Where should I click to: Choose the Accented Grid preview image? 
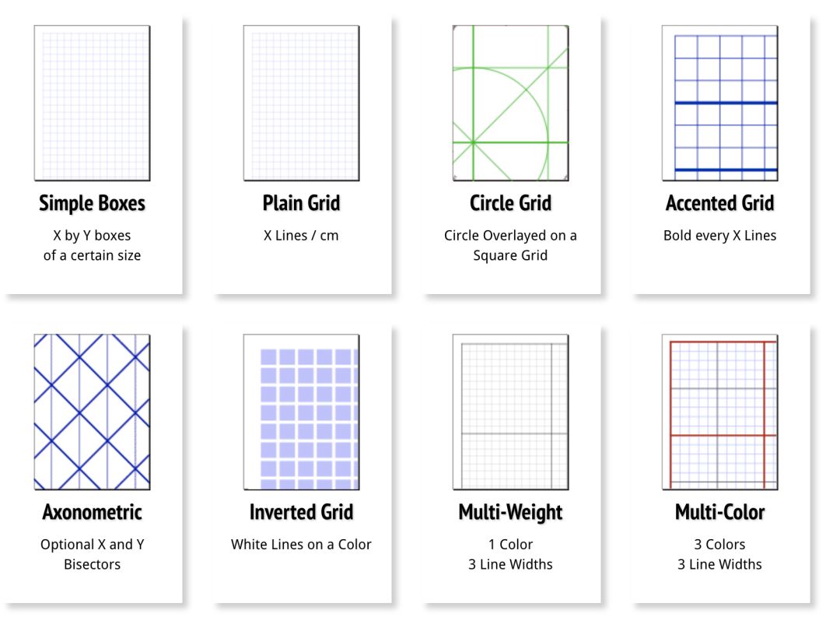click(x=720, y=103)
